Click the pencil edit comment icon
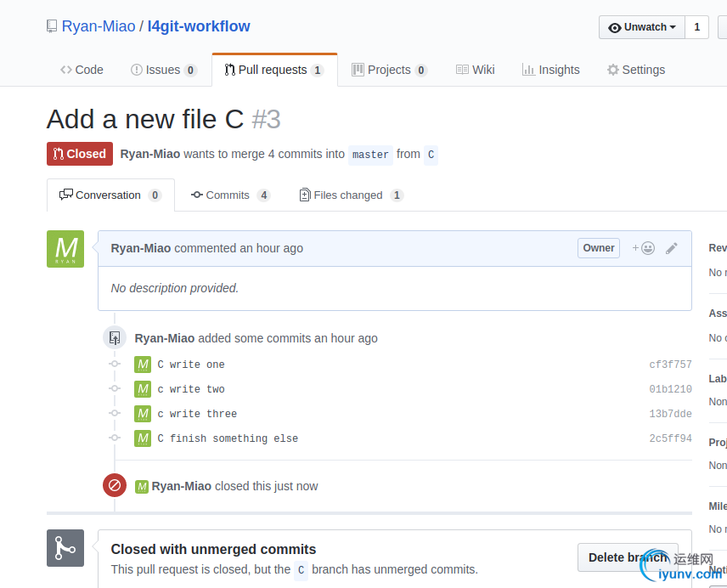This screenshot has width=727, height=588. (x=672, y=248)
